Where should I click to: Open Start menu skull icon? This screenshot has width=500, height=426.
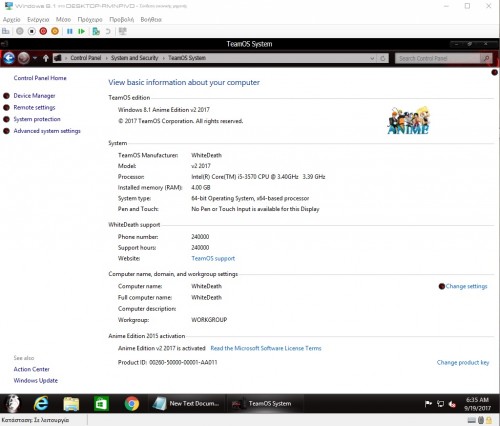(x=13, y=403)
